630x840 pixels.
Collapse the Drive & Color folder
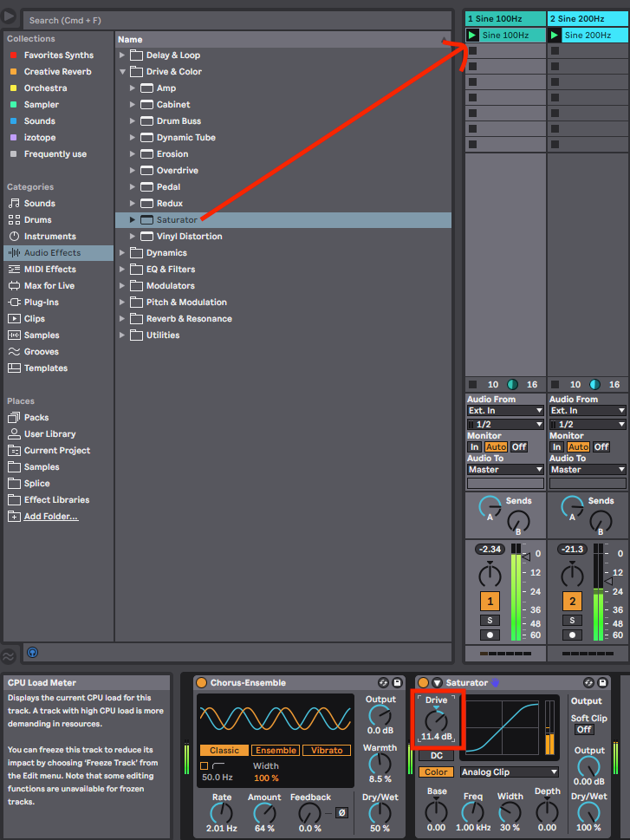pos(122,72)
